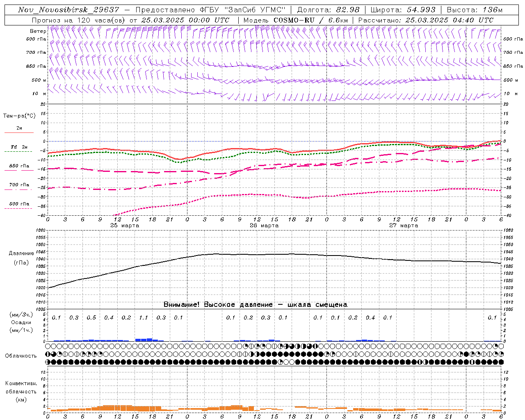Click the Осадки precipitation label
Screen dimensions: 525x420
(21, 322)
